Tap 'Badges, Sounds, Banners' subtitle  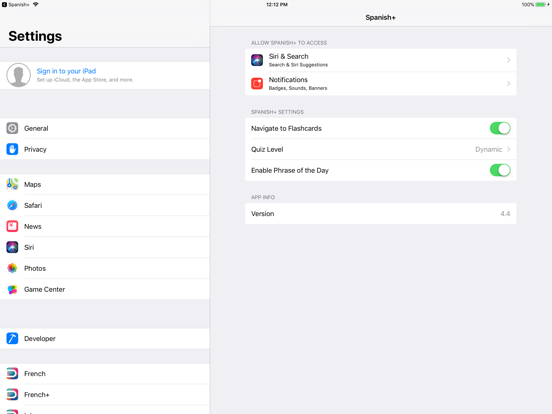pos(298,88)
